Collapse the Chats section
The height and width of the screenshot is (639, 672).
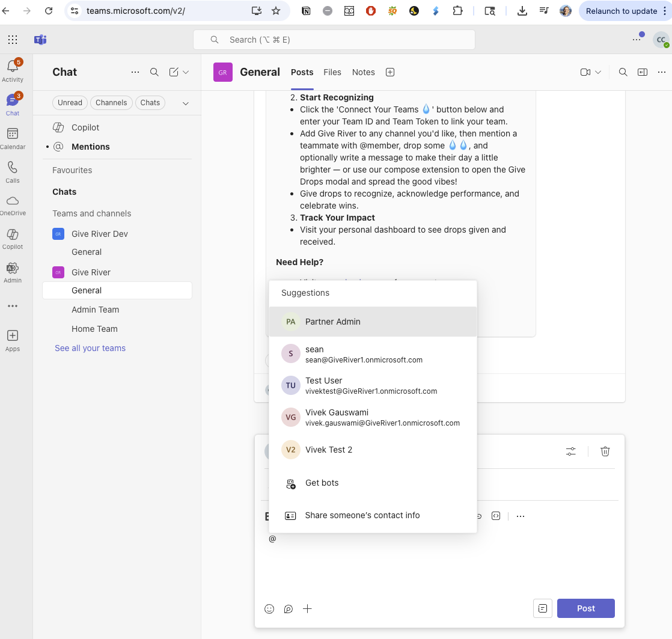tap(64, 192)
